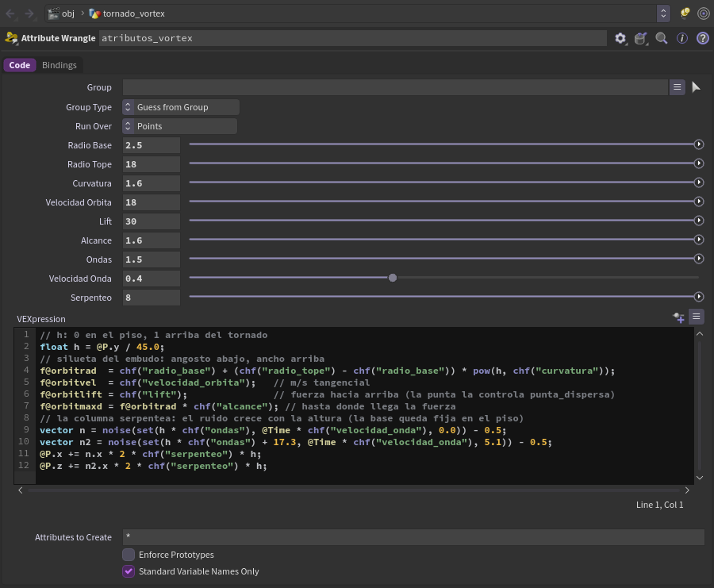Click the obj path segment label
Viewport: 714px width, 588px height.
(68, 13)
